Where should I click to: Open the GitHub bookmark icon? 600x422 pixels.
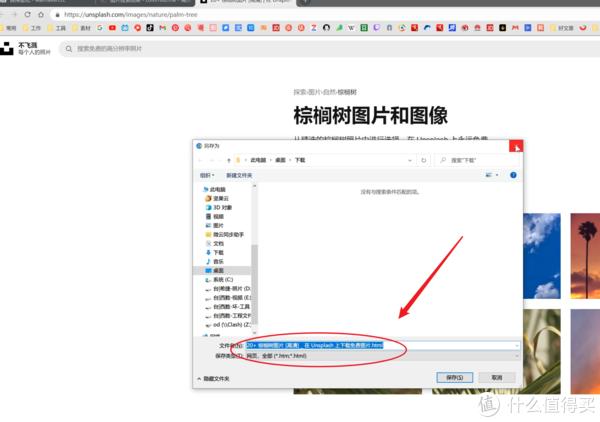(x=326, y=28)
